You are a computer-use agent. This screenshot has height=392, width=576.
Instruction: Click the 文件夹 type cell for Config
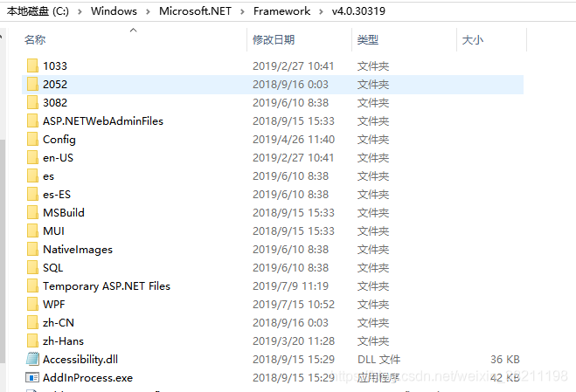click(x=373, y=140)
